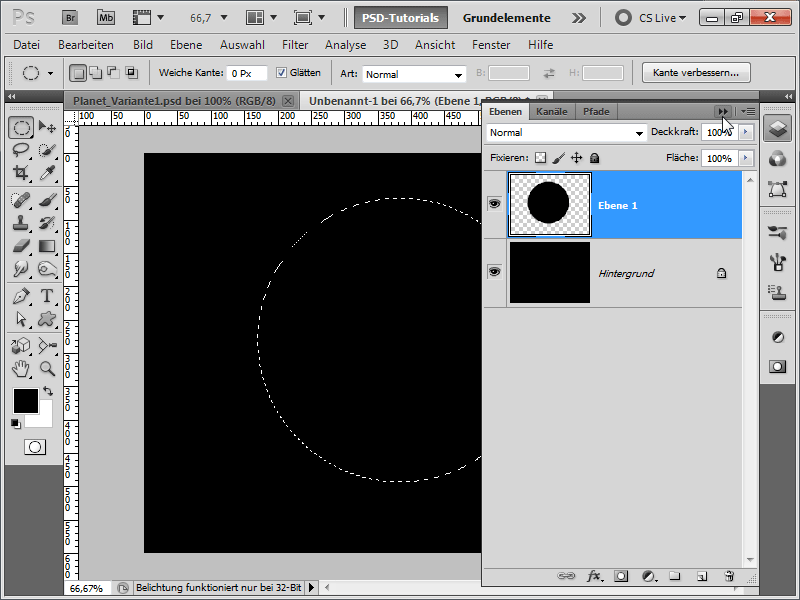Select the Custom Shape tool
The width and height of the screenshot is (800, 600).
pyautogui.click(x=47, y=319)
